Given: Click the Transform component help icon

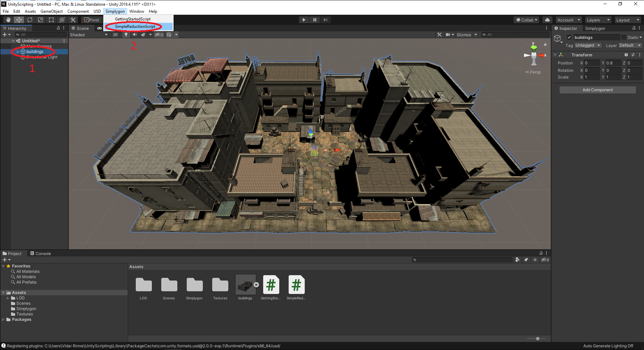Looking at the screenshot, I should (627, 55).
